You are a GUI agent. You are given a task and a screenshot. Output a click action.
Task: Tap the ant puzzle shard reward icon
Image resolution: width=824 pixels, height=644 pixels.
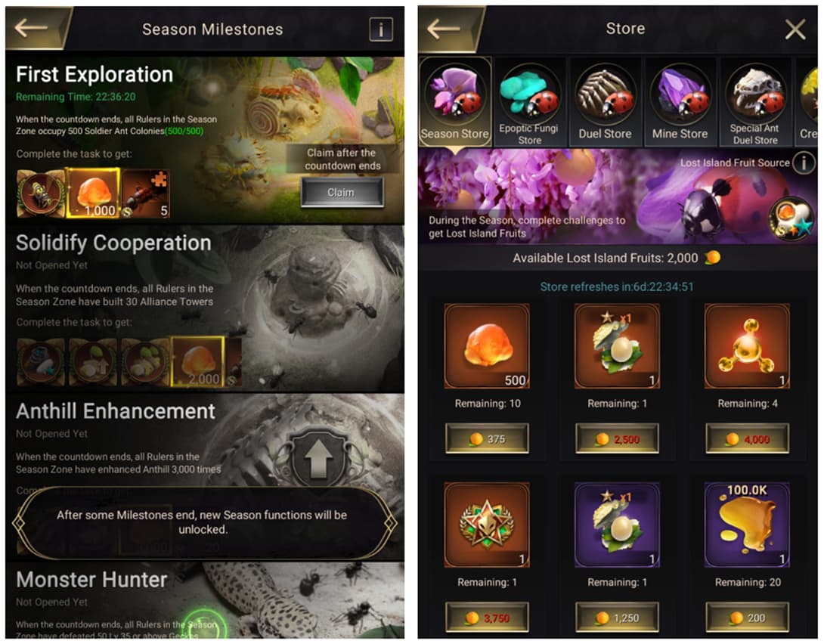point(146,194)
